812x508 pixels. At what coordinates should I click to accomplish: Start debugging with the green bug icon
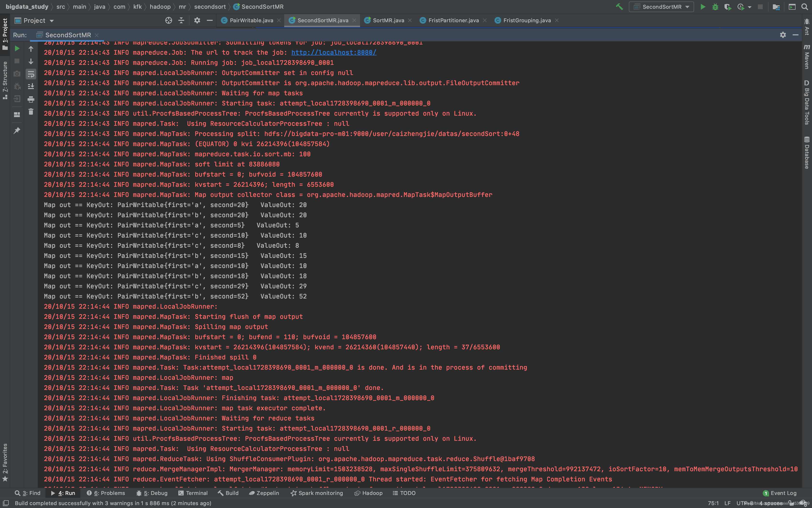click(715, 7)
